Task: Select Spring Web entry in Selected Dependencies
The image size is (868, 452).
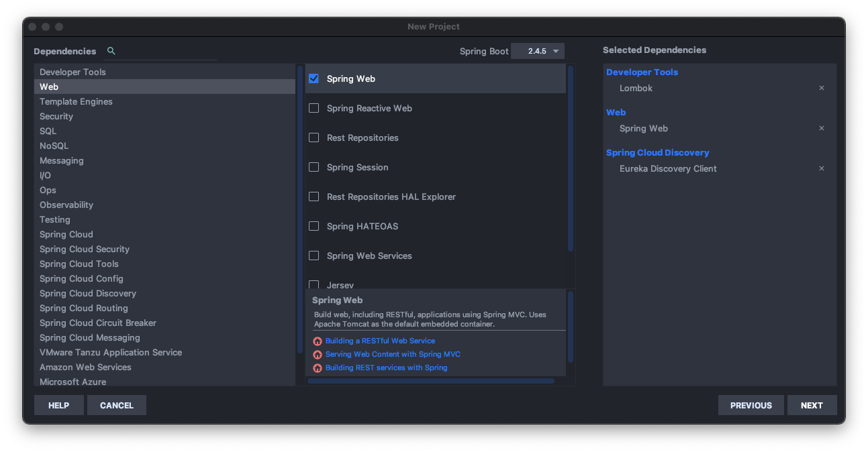Action: 644,128
